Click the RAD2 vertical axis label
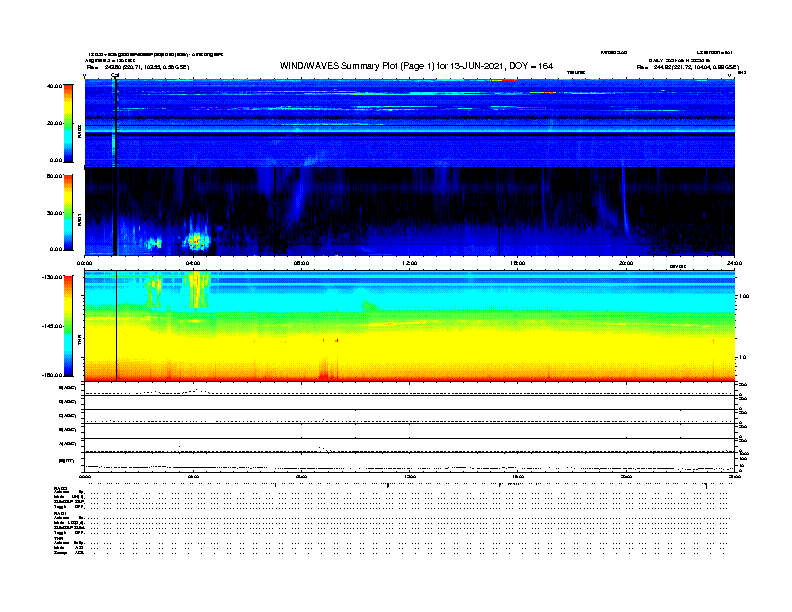The width and height of the screenshot is (792, 612). point(79,131)
